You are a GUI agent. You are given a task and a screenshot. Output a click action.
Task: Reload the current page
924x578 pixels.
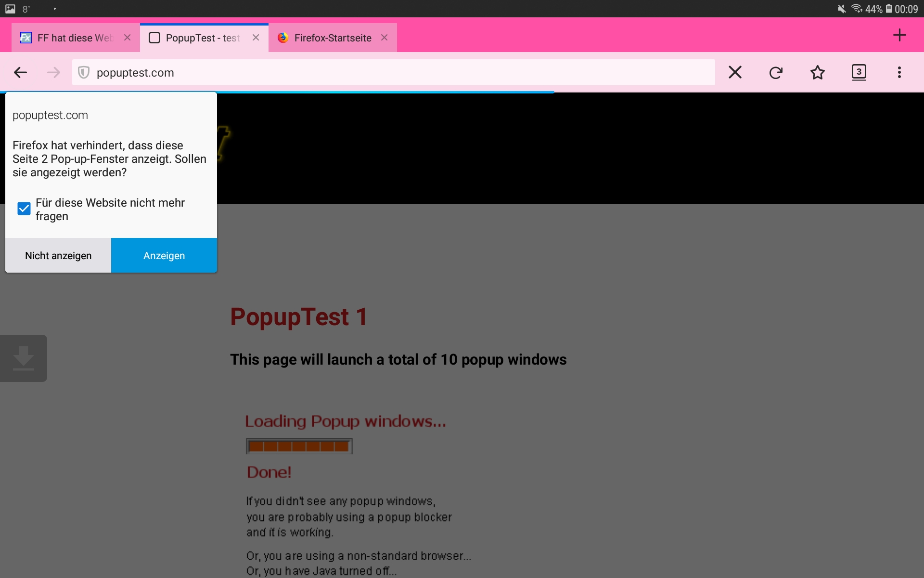(x=776, y=73)
